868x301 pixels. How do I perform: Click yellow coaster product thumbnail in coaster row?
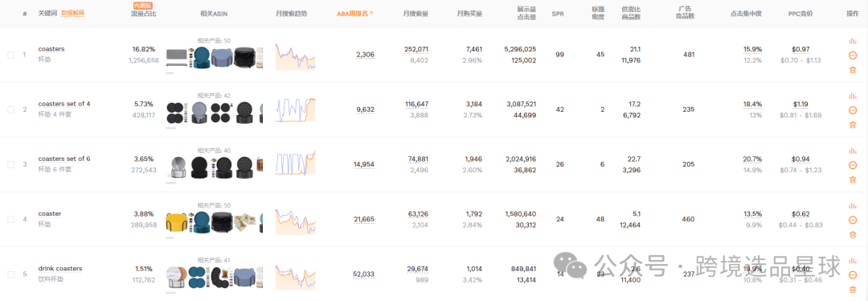pos(176,224)
